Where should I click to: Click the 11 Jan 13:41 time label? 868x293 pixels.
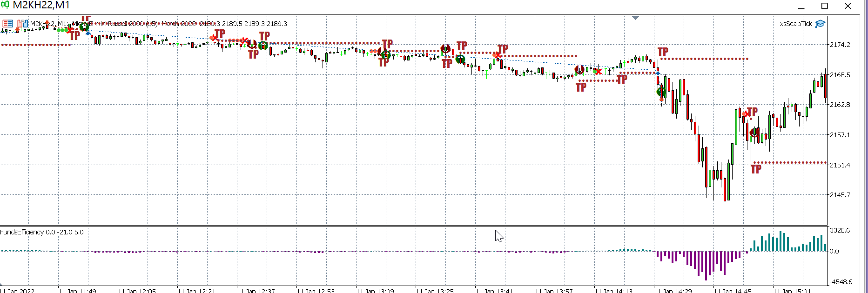pyautogui.click(x=494, y=291)
